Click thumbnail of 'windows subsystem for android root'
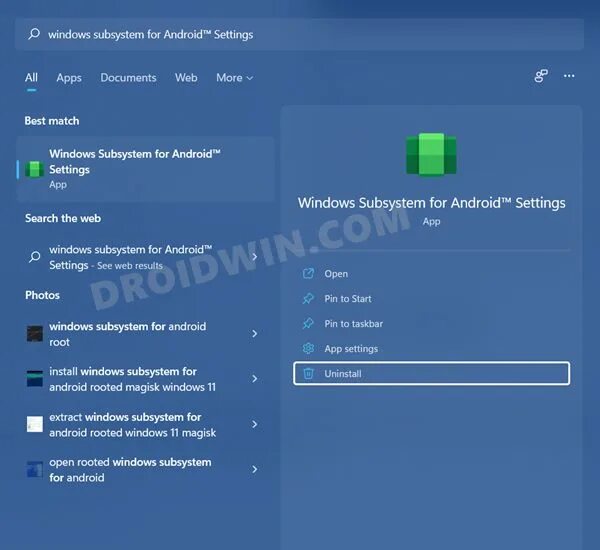This screenshot has width=600, height=550. [x=34, y=334]
